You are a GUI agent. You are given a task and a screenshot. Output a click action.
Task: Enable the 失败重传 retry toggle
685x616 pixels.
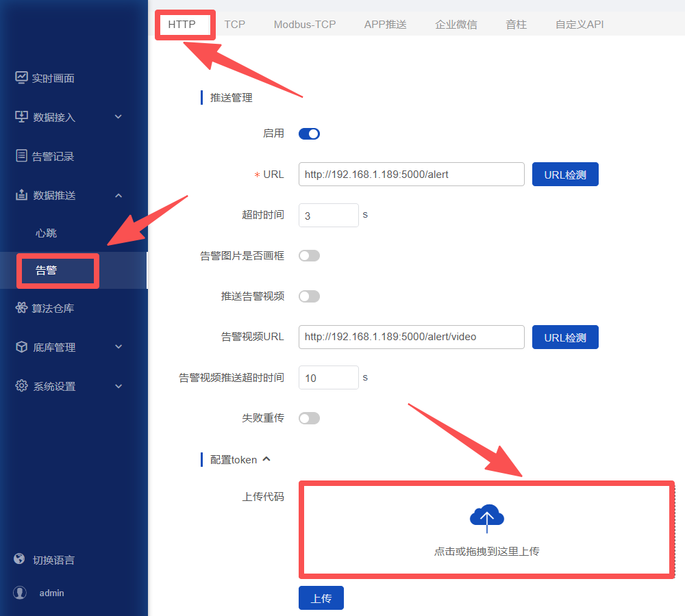click(x=309, y=418)
